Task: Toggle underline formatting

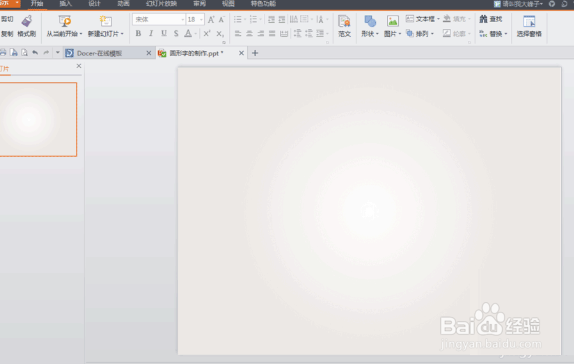Action: 164,33
